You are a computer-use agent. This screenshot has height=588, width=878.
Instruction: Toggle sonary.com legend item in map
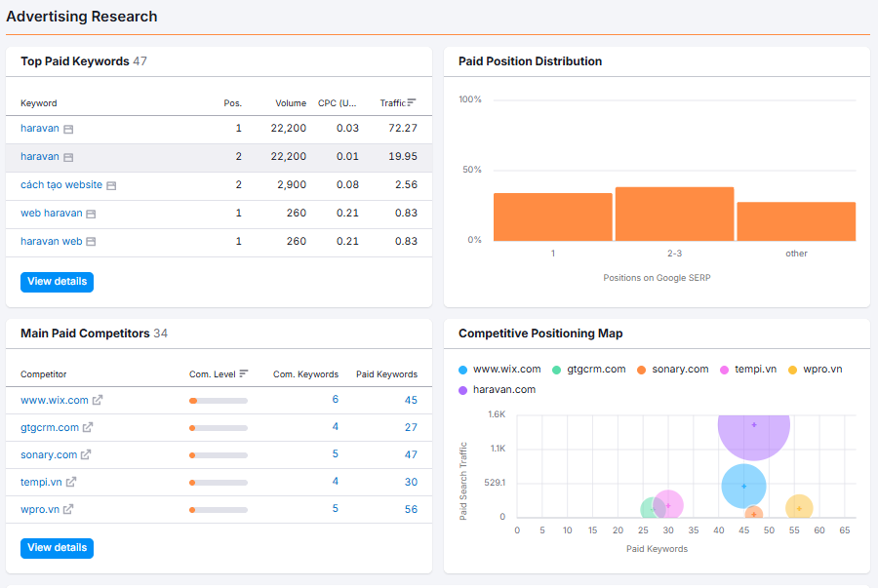point(672,370)
